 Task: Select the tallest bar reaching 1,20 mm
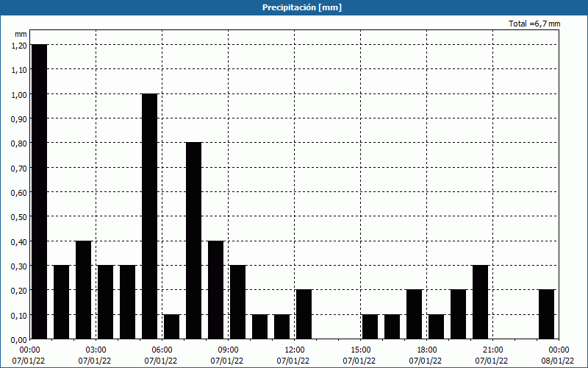click(x=40, y=191)
